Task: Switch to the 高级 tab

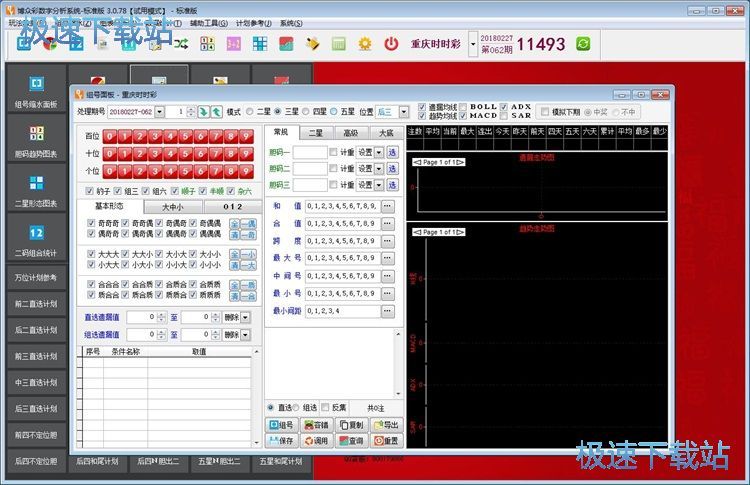Action: [x=350, y=132]
